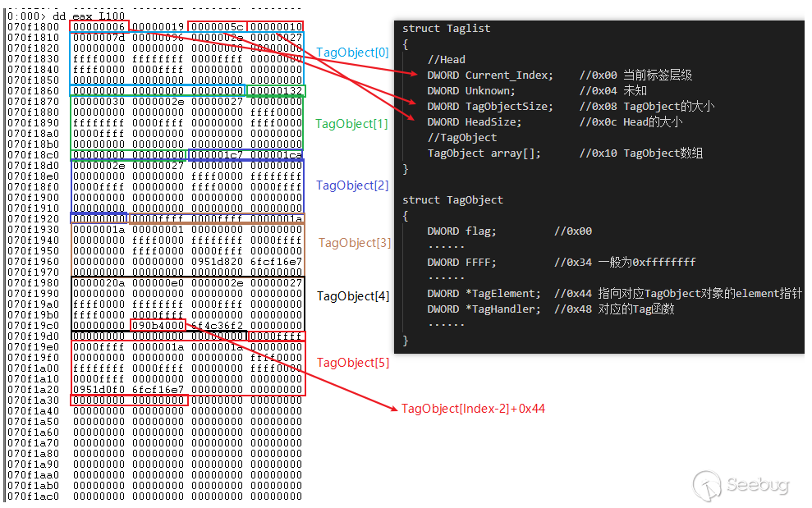The width and height of the screenshot is (812, 508).
Task: Select value 0000020a in row 070f1980
Action: pyautogui.click(x=99, y=283)
